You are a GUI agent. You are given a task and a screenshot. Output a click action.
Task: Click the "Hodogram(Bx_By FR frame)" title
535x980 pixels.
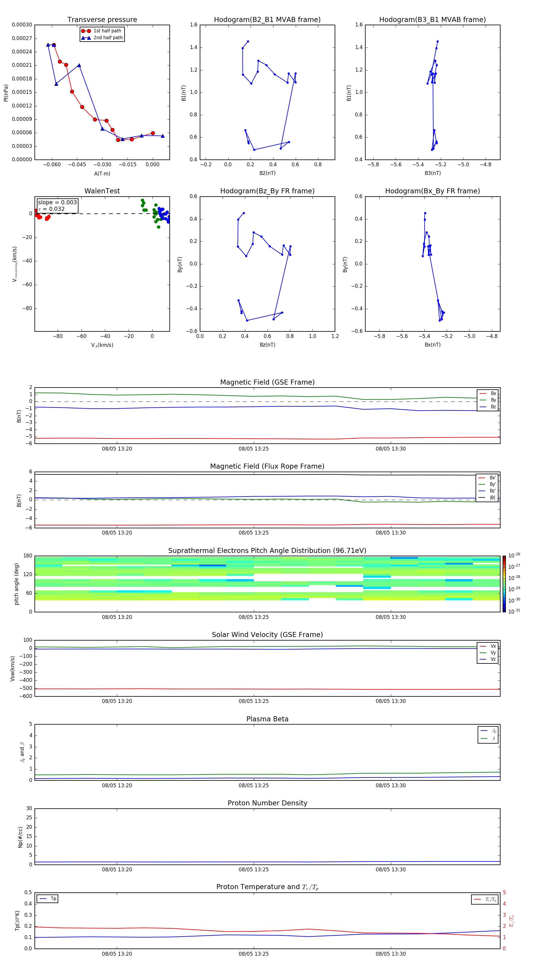[x=432, y=191]
